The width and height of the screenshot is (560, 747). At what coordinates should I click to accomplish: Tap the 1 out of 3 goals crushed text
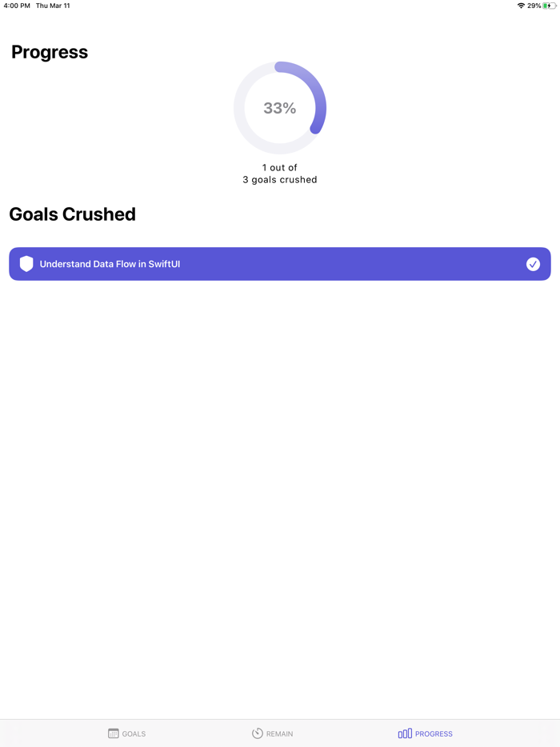click(280, 174)
